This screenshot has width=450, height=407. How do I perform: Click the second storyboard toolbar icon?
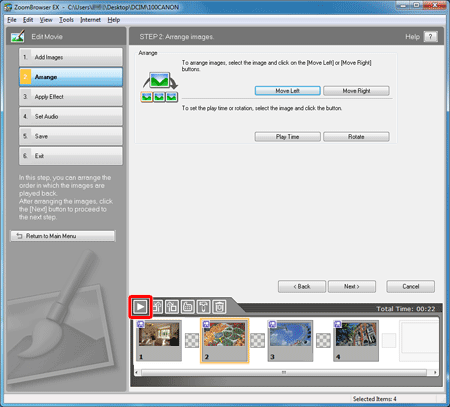[x=157, y=307]
